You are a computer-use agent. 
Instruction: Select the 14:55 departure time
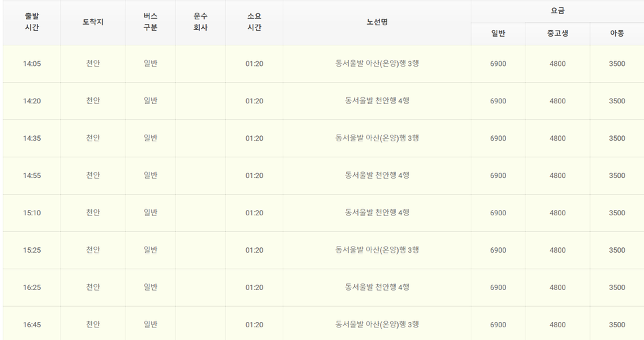click(31, 176)
